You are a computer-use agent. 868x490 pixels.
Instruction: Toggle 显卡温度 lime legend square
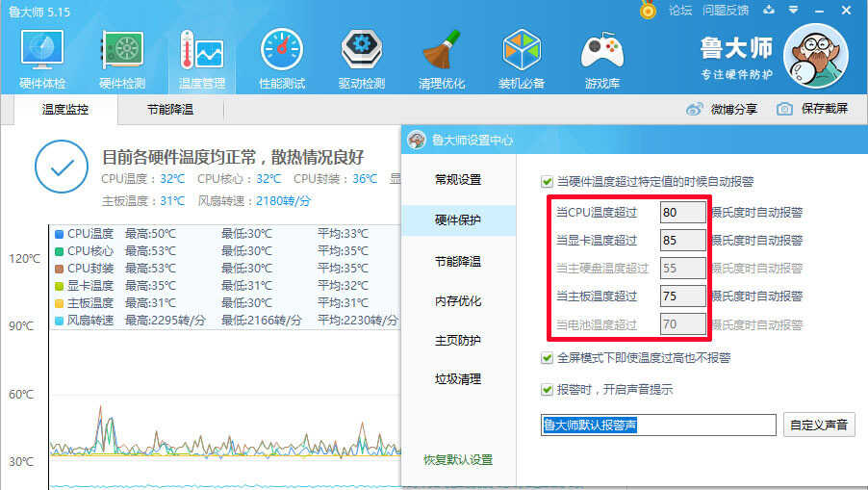(x=59, y=286)
